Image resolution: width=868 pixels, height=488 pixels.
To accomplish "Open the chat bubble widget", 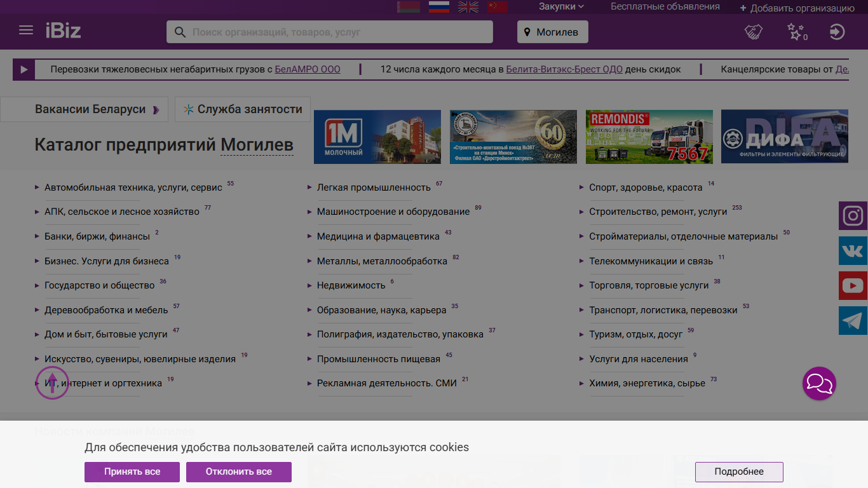I will [819, 383].
